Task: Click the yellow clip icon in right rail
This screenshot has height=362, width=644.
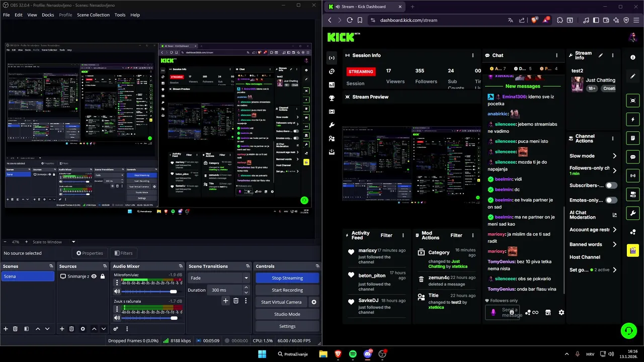Action: (633, 250)
